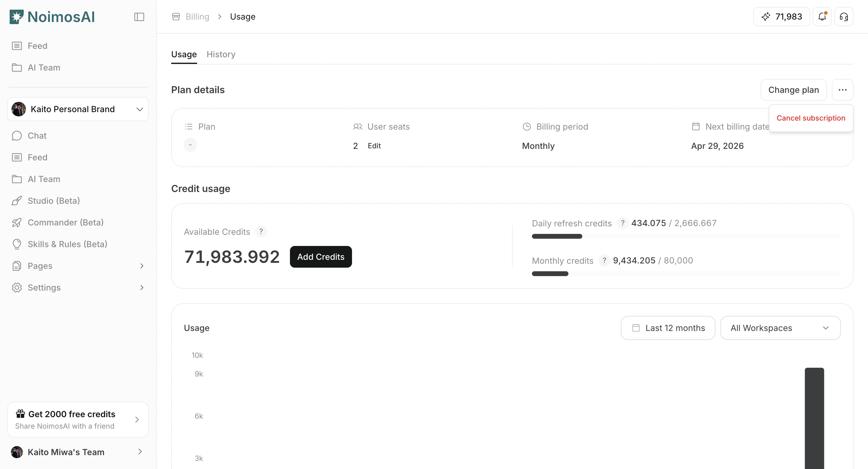868x469 pixels.
Task: Click Edit next to user seats
Action: pos(374,146)
